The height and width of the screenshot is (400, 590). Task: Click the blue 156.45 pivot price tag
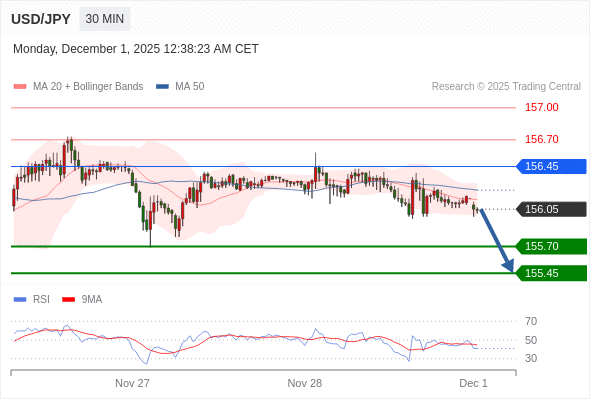[551, 166]
